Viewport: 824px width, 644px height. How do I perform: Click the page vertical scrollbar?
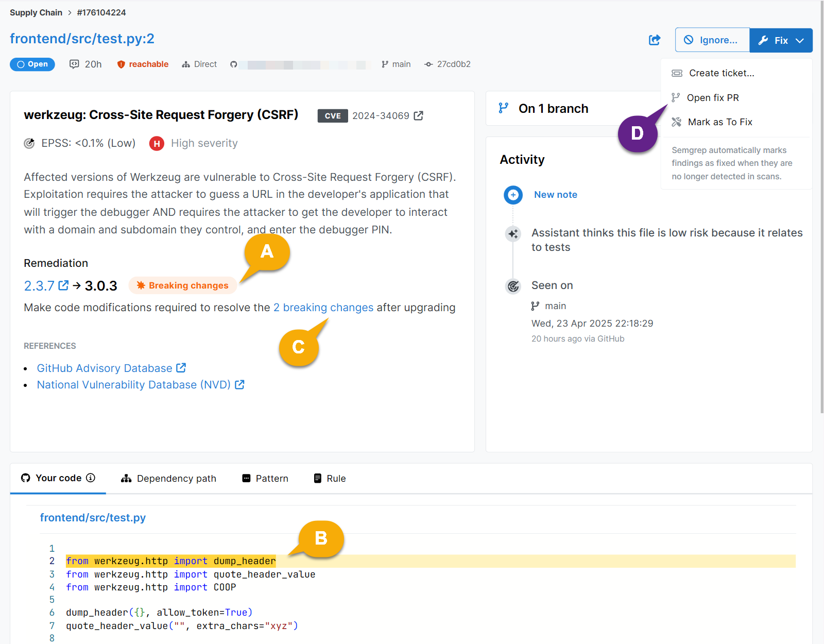(821, 206)
